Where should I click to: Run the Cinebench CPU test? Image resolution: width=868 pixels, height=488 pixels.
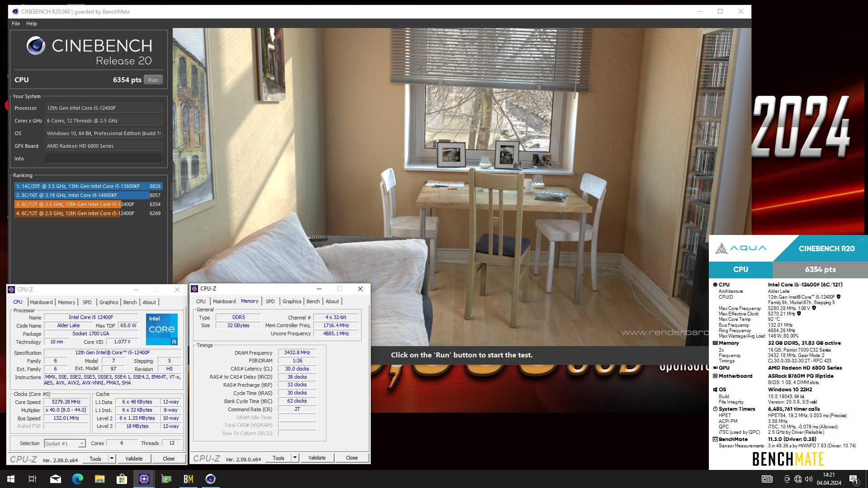coord(153,80)
